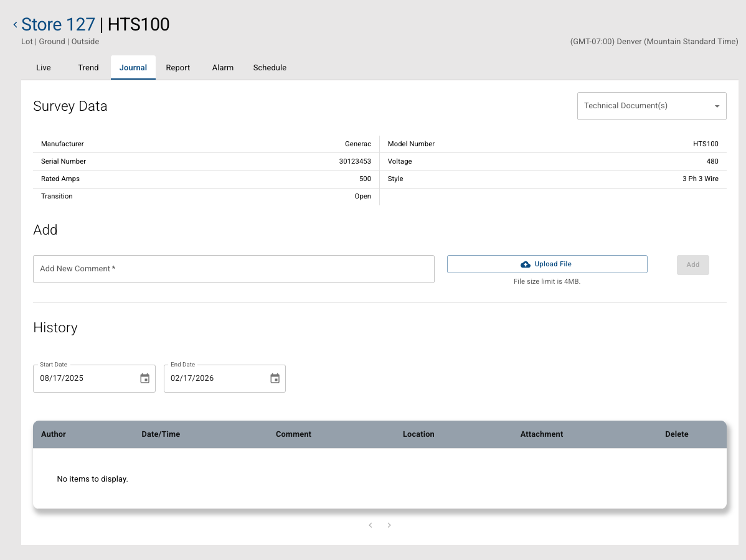Click the back chevron beside Store 127

15,25
